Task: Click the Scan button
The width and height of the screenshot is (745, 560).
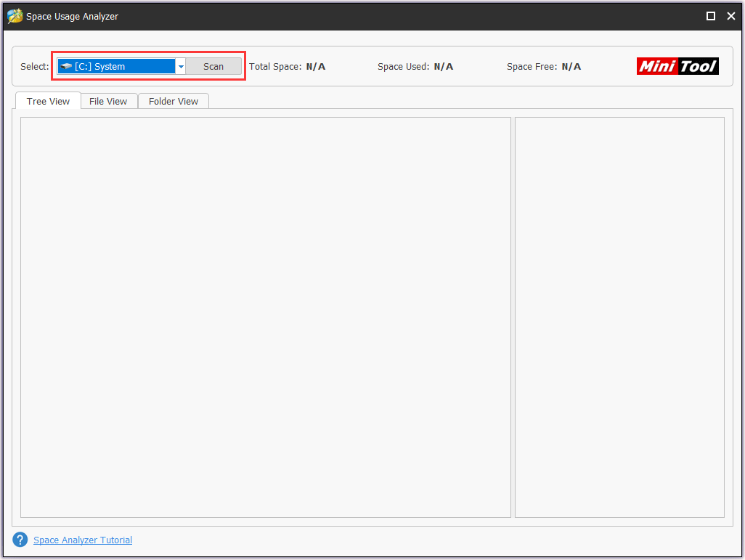Action: pyautogui.click(x=213, y=67)
